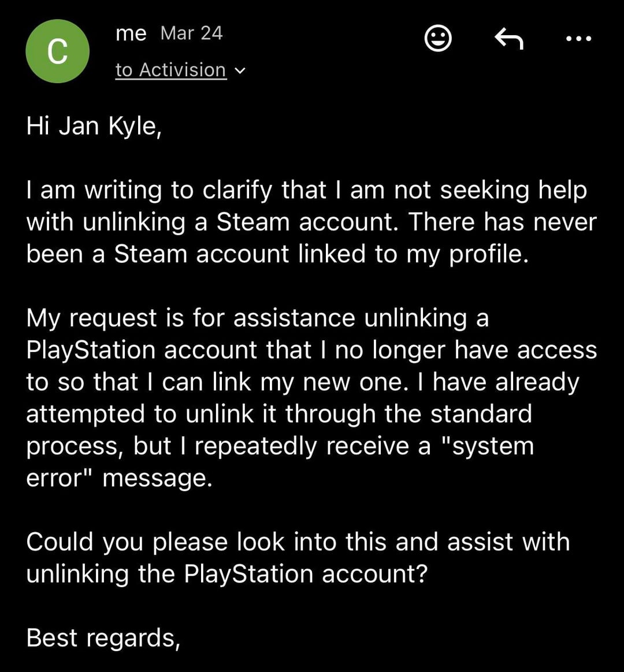Click the line "Could you please look into this"
The image size is (624, 672).
tap(298, 542)
